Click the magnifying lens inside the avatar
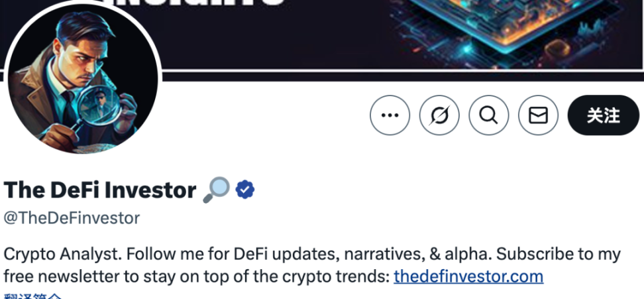644x299 pixels. tap(99, 106)
